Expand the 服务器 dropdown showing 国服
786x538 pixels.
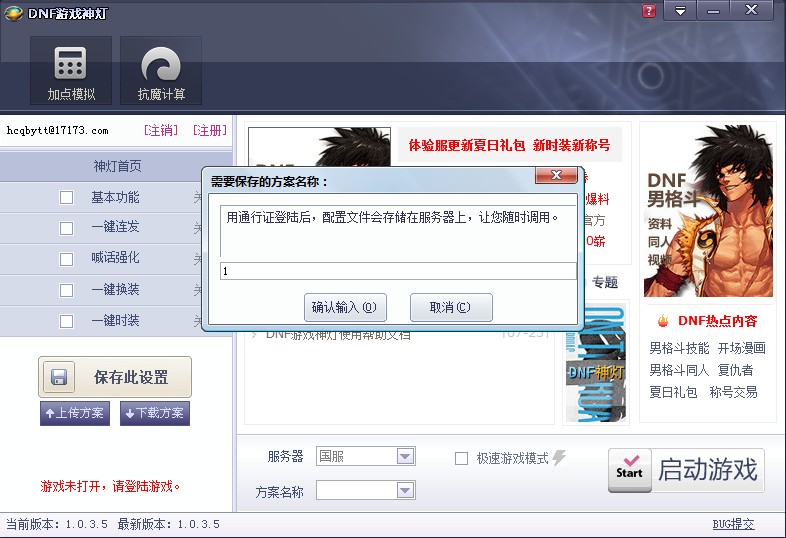405,456
